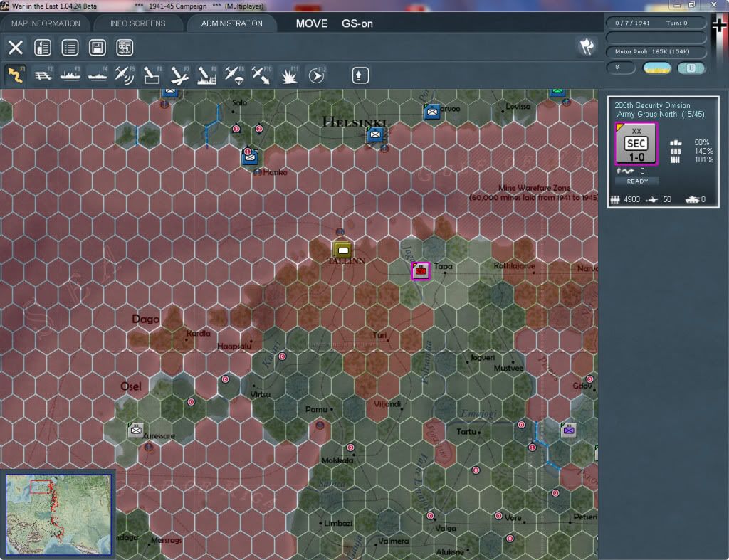The height and width of the screenshot is (560, 729).
Task: Click the minimap overview thumbnail
Action: [x=58, y=514]
